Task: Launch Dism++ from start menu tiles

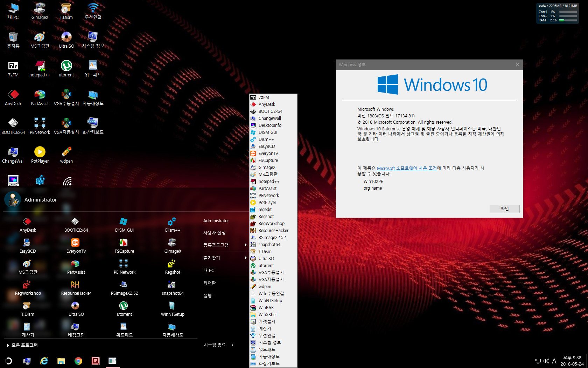Action: pyautogui.click(x=173, y=225)
